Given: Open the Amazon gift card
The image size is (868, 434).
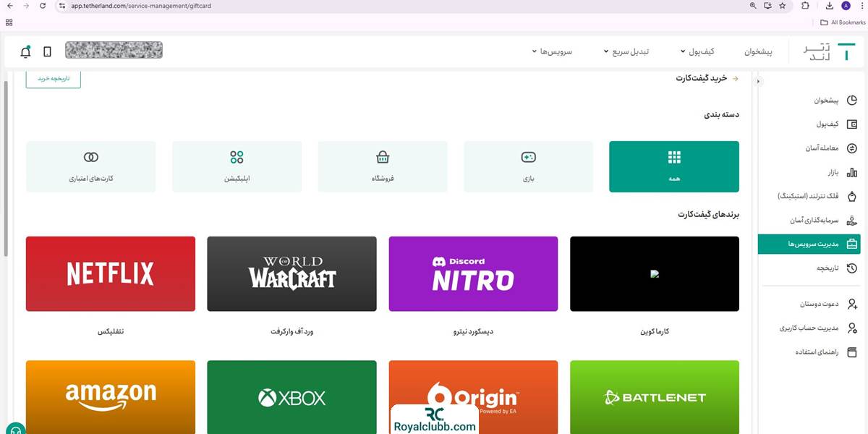Looking at the screenshot, I should pyautogui.click(x=111, y=397).
